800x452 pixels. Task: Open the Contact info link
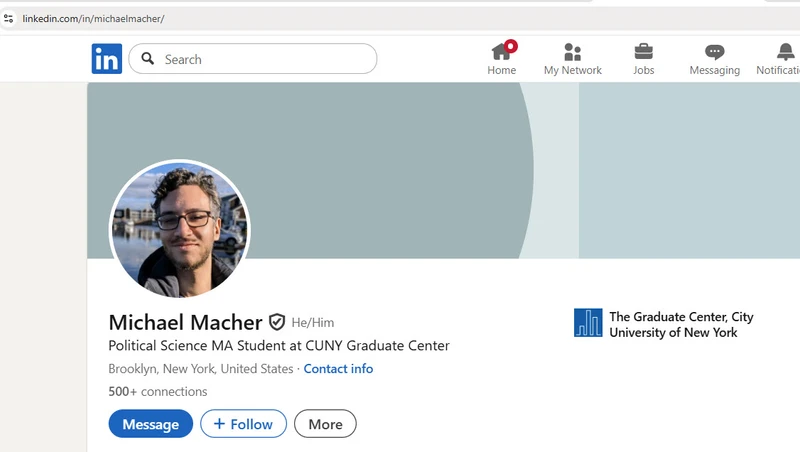point(338,369)
